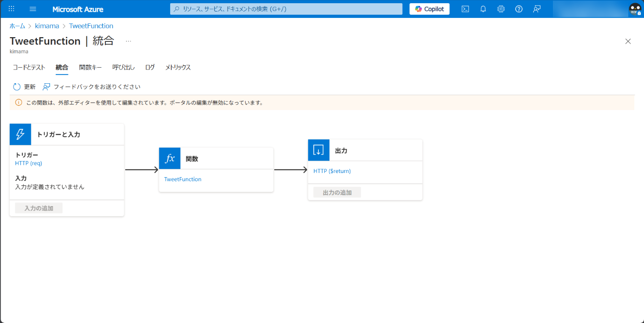Open the portal hamburger menu
The image size is (644, 323).
tap(33, 9)
